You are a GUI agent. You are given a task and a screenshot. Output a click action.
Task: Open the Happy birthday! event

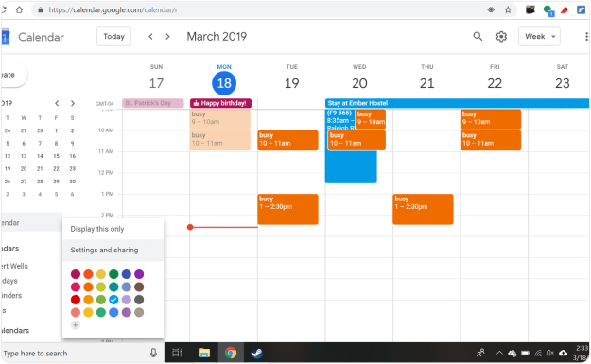tap(220, 103)
